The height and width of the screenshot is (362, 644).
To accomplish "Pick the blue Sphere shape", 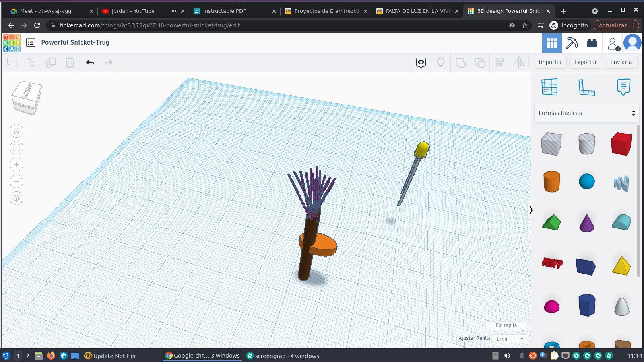I will (x=586, y=181).
